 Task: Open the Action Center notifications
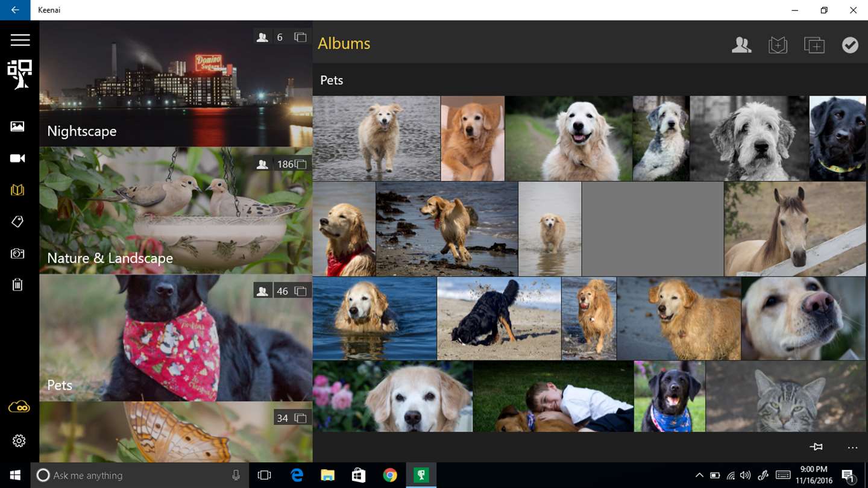(848, 475)
